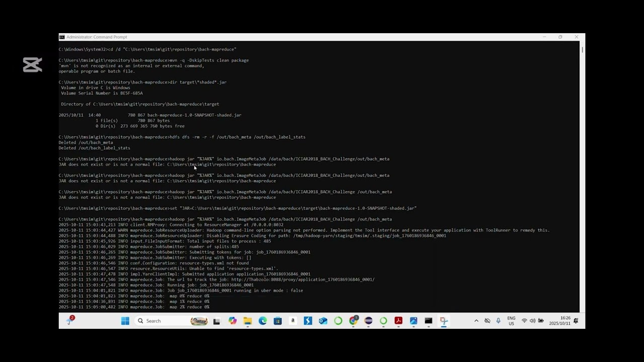Click the set "JAR=..." command line
Screen dimensions: 644x362
[x=237, y=208]
